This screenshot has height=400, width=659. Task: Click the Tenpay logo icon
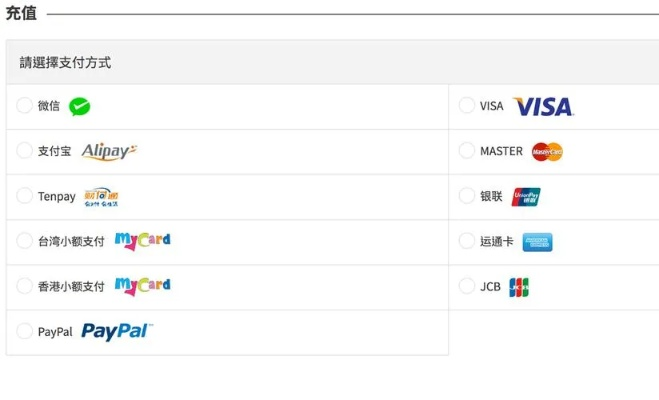(x=102, y=196)
